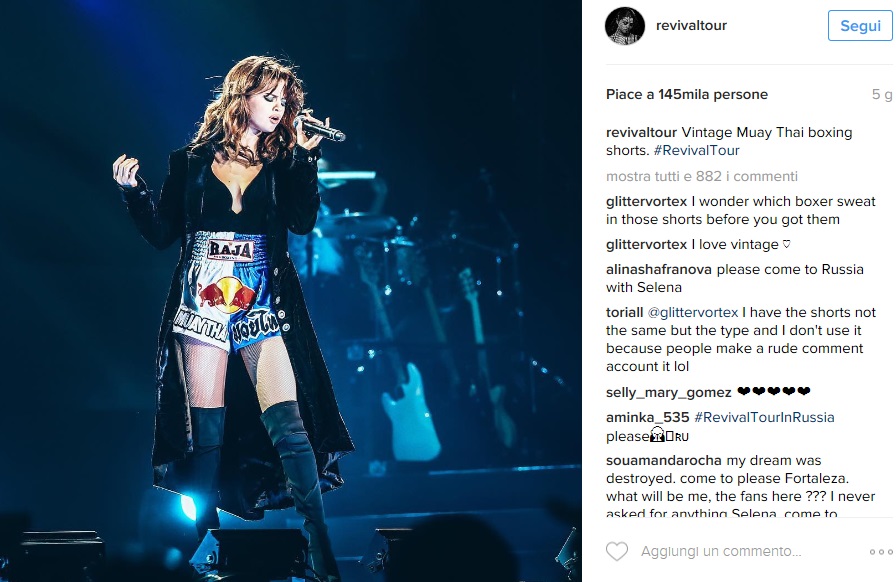Screen dimensions: 896x582
Task: Open the revivaltour profile avatar
Action: (625, 26)
